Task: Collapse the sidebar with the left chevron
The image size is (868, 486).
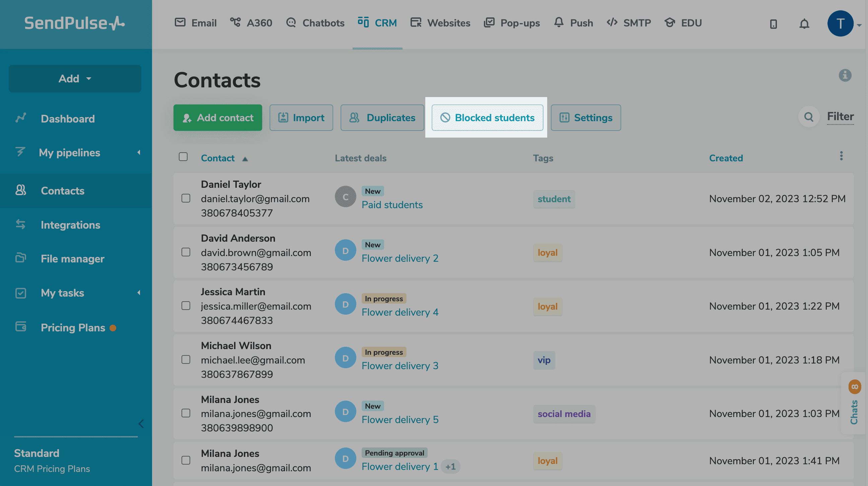Action: pyautogui.click(x=141, y=424)
